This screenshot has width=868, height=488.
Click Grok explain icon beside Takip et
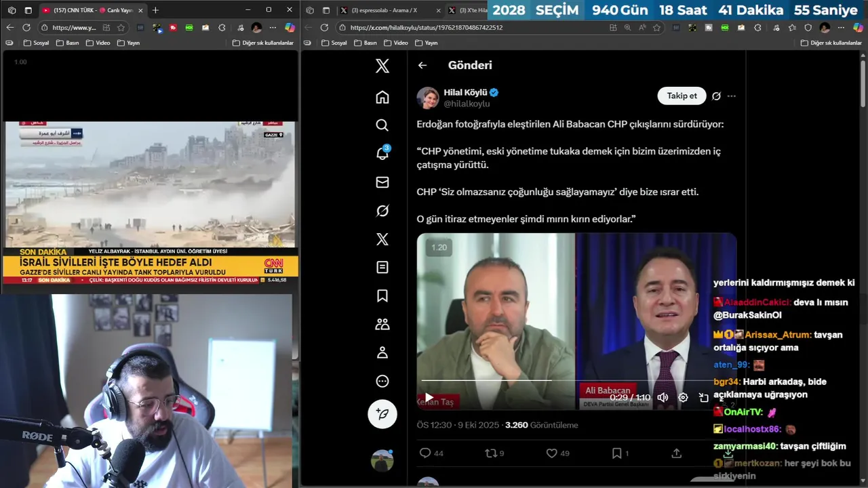(x=716, y=96)
